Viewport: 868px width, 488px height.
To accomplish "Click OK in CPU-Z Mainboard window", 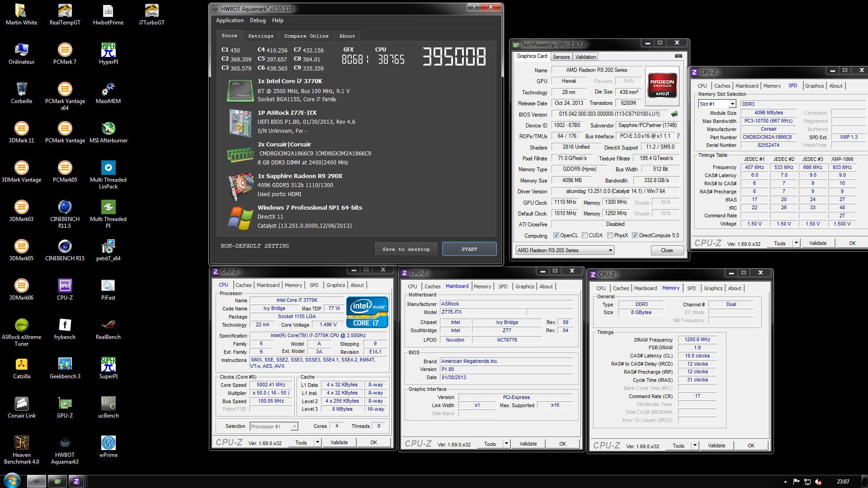I will coord(562,444).
